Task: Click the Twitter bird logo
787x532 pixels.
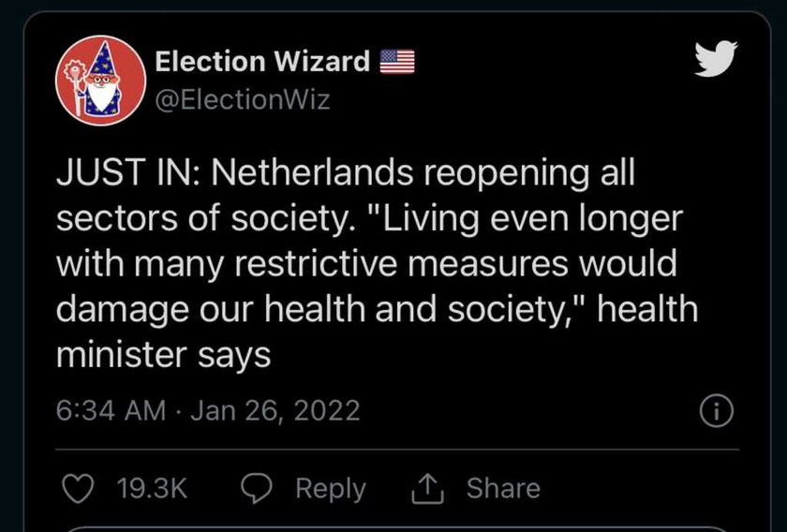Action: [x=716, y=59]
